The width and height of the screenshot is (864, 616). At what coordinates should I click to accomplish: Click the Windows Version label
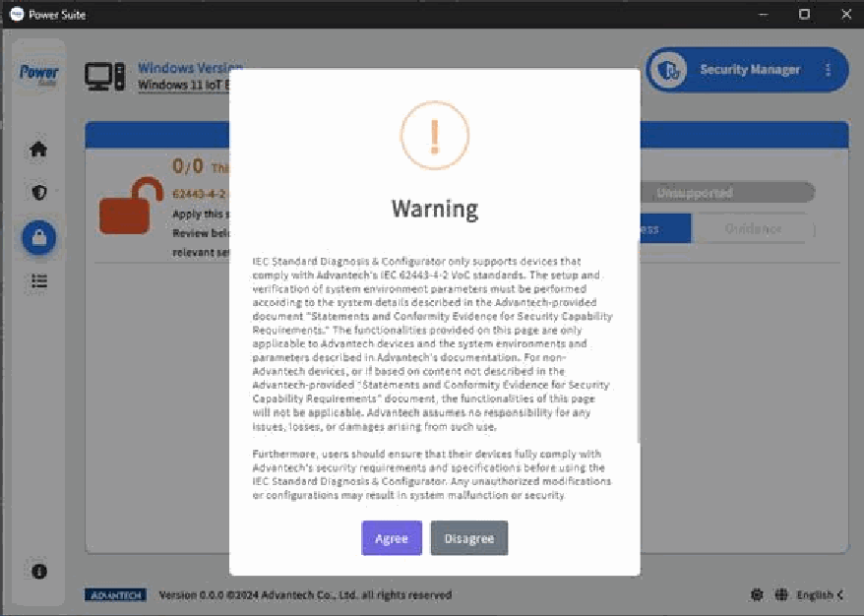(x=190, y=68)
